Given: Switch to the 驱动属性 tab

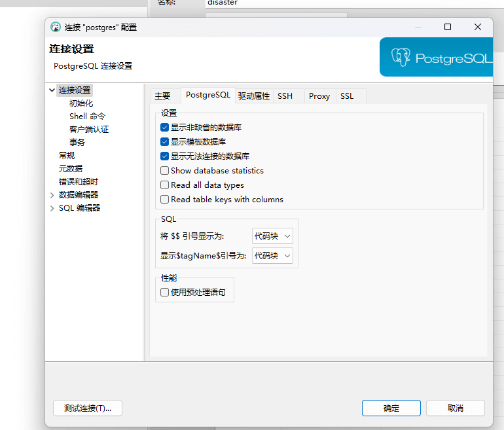Looking at the screenshot, I should pyautogui.click(x=253, y=96).
